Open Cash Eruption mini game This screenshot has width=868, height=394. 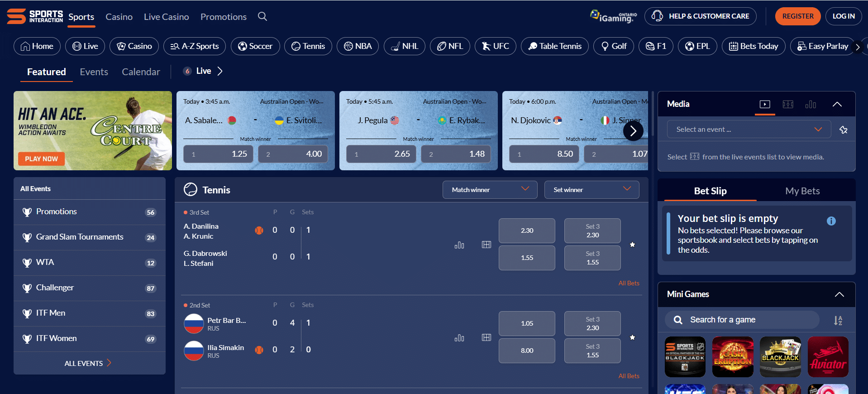pos(733,357)
